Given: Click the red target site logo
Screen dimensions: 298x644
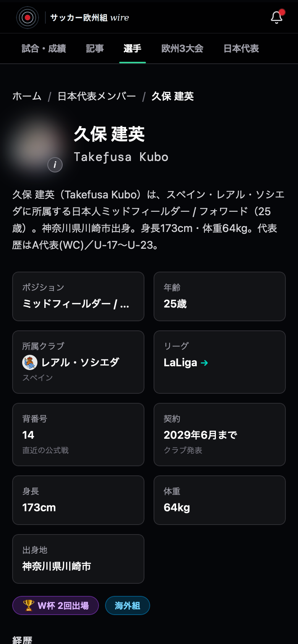Looking at the screenshot, I should click(x=27, y=18).
